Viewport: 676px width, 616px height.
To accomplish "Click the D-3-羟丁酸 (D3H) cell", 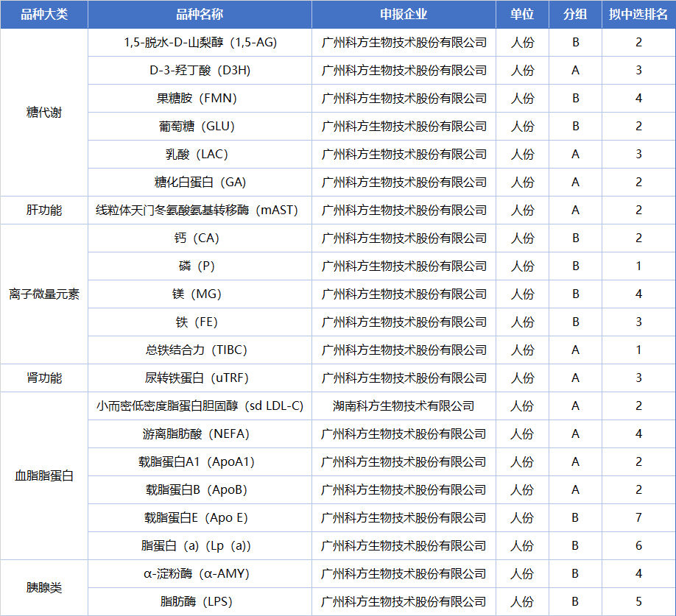I will click(x=200, y=71).
